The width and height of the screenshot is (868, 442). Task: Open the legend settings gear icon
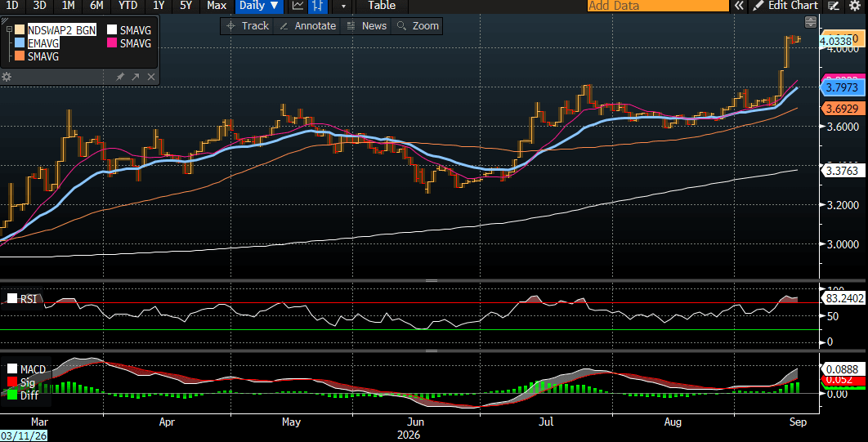click(x=7, y=77)
